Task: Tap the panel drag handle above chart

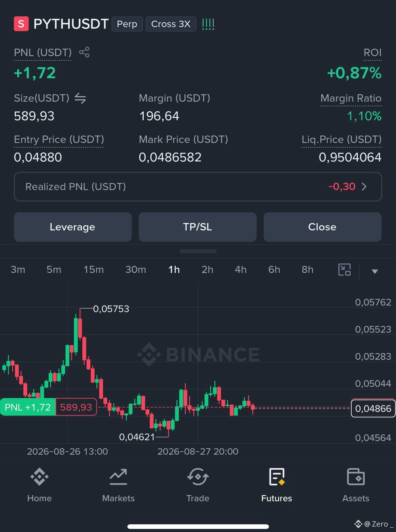Action: (198, 251)
